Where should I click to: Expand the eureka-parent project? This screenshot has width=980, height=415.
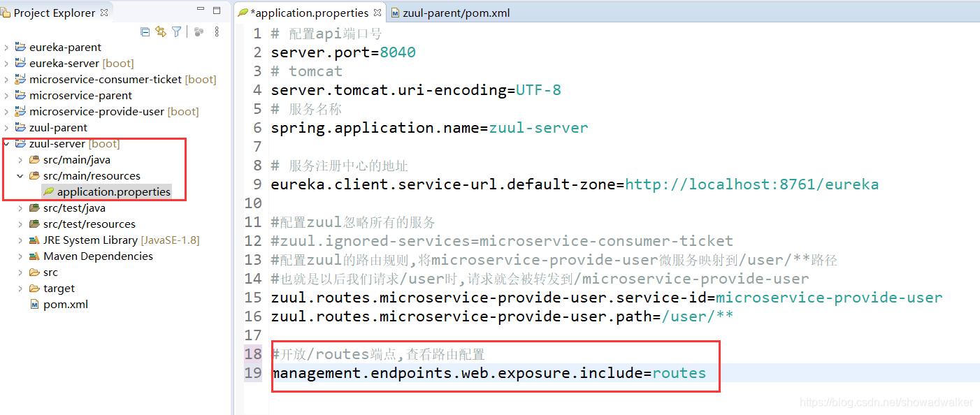click(7, 48)
